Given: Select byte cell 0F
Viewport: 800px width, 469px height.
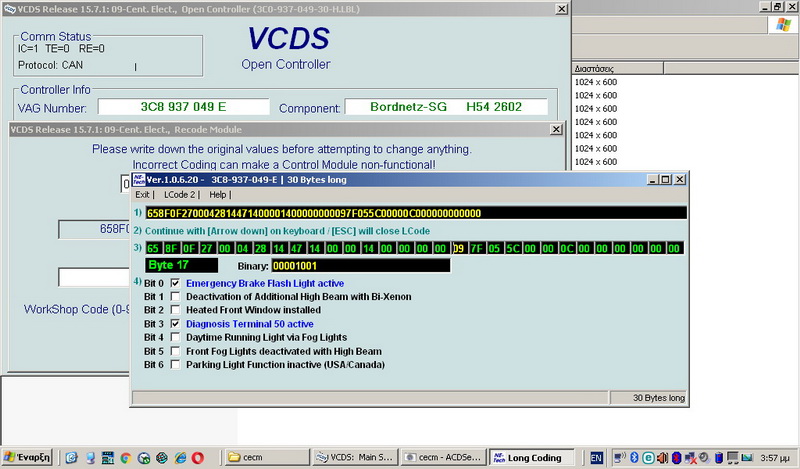Looking at the screenshot, I should (189, 249).
